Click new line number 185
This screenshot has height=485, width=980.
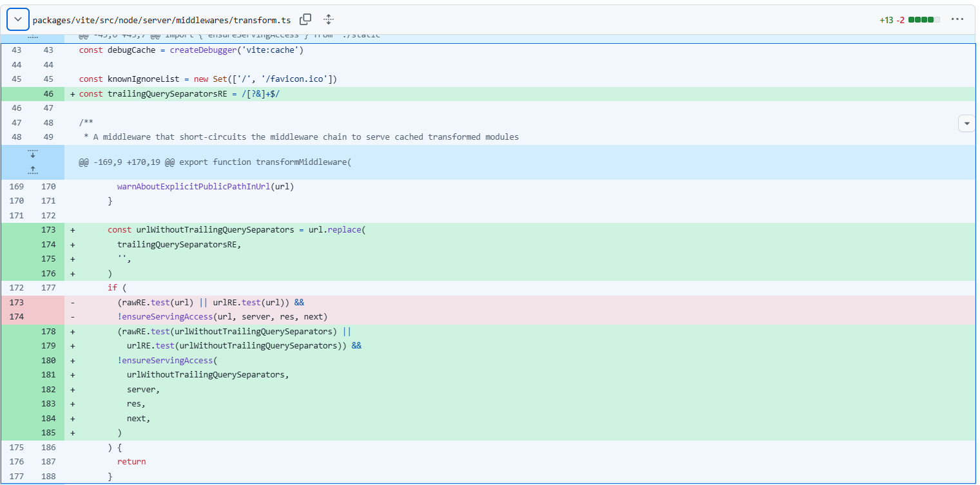click(48, 433)
